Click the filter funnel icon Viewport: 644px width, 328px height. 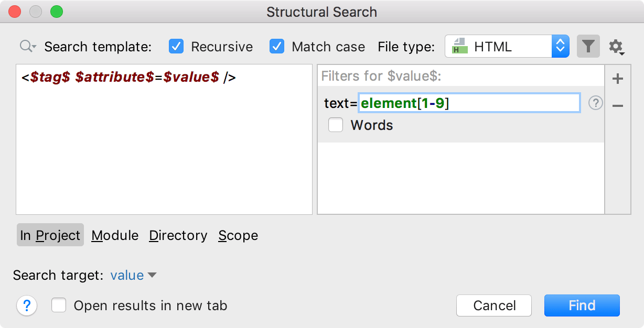pos(588,46)
